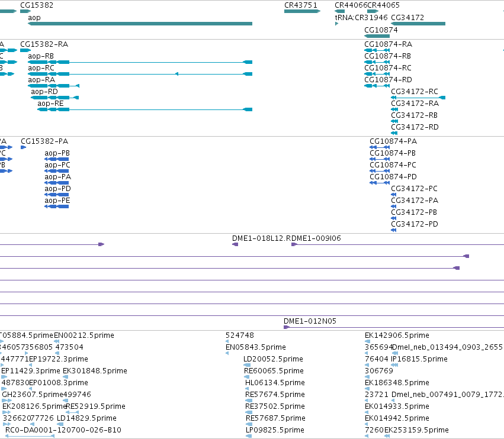The image size is (504, 439).
Task: Open the HL06134.5prime EST label
Action: pyautogui.click(x=275, y=383)
